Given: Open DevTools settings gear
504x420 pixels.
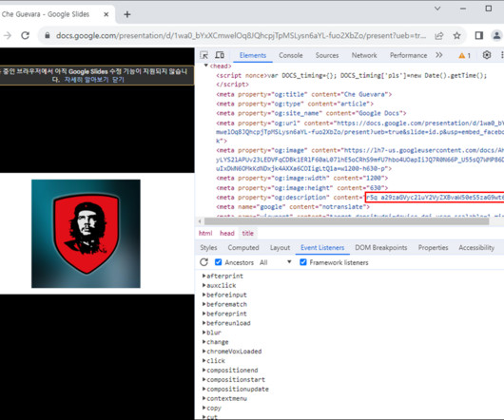Looking at the screenshot, I should [487, 55].
